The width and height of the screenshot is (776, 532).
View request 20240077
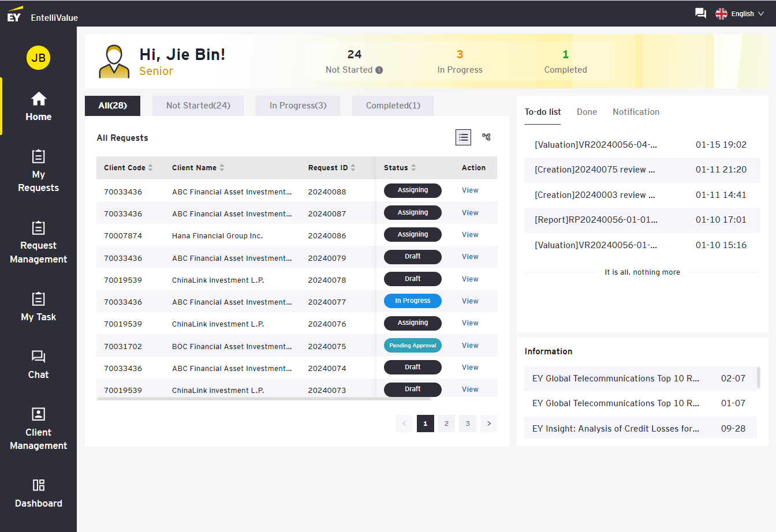(x=470, y=301)
